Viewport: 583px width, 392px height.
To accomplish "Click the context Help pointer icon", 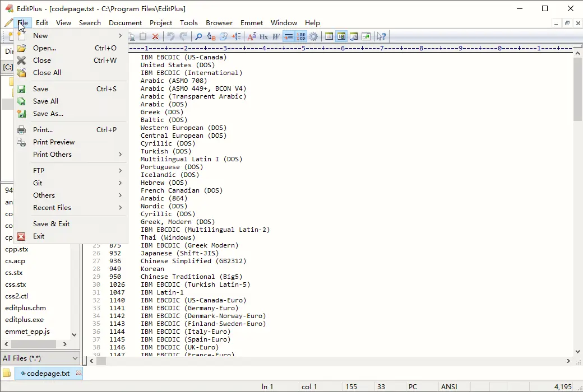I will (x=382, y=36).
